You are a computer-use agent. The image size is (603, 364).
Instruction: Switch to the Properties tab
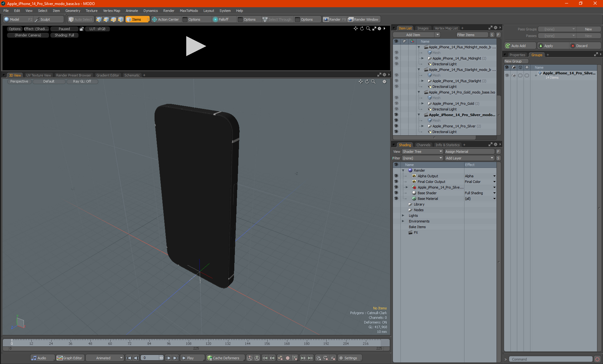(517, 55)
